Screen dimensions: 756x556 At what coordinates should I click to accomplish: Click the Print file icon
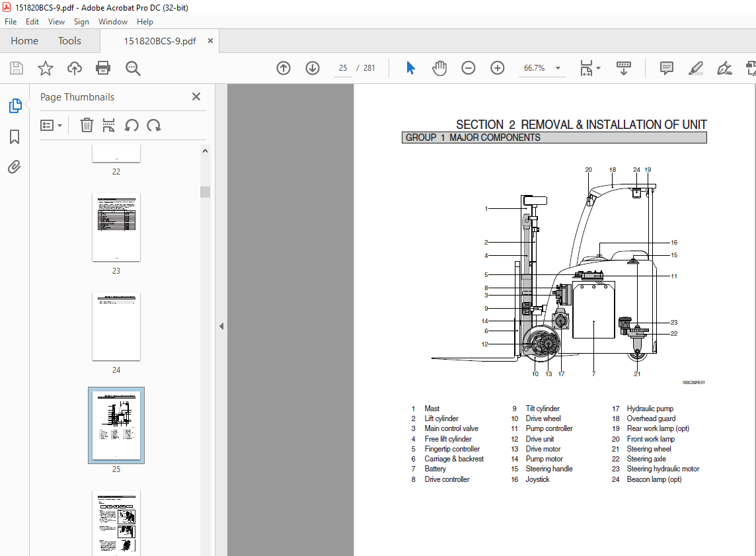point(102,68)
